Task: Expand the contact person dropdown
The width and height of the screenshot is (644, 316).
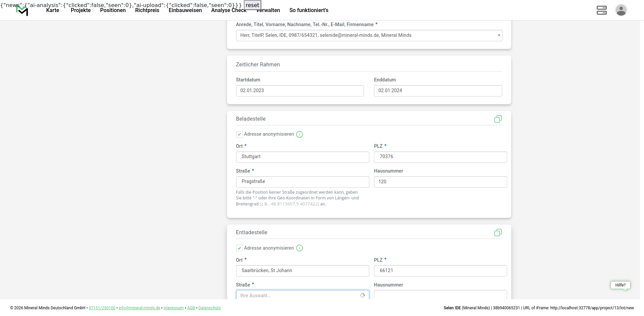Action: coord(369,36)
